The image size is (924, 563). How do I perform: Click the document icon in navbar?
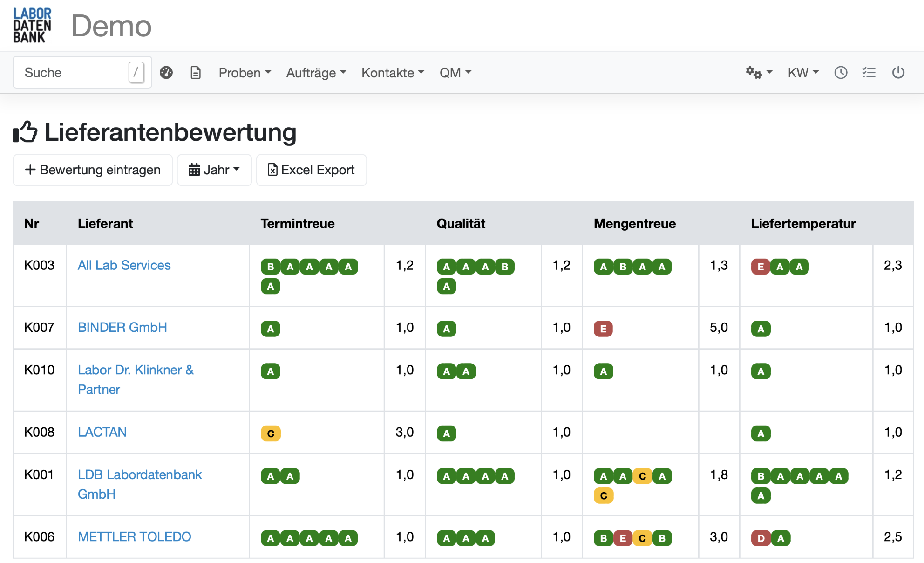tap(196, 73)
